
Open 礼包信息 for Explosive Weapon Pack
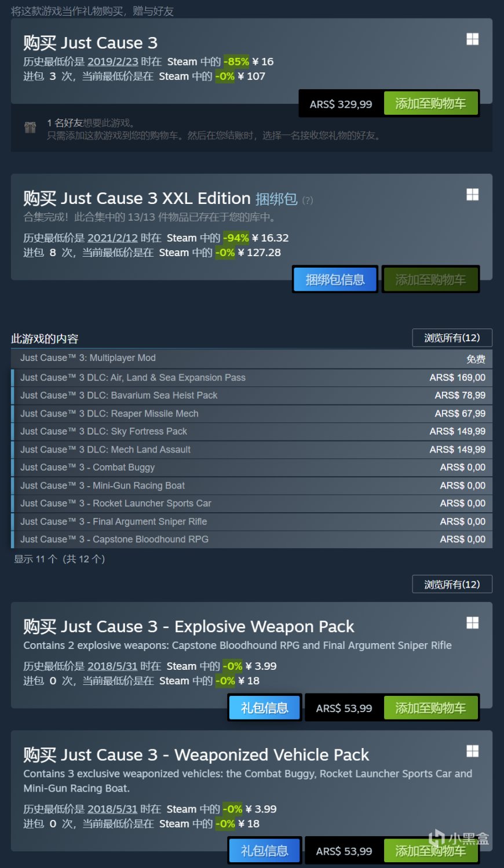click(x=265, y=708)
